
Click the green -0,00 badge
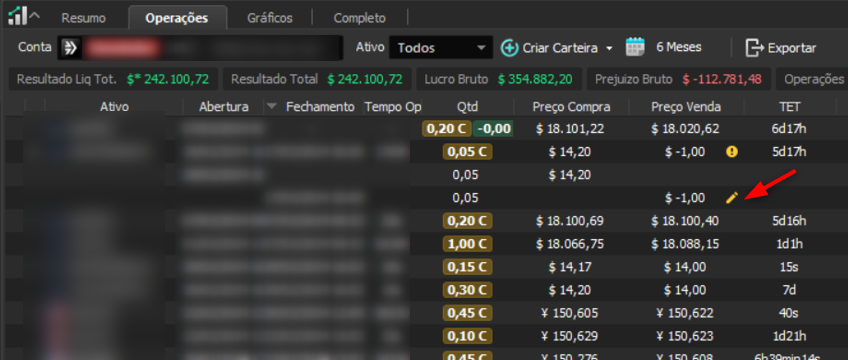[x=493, y=129]
